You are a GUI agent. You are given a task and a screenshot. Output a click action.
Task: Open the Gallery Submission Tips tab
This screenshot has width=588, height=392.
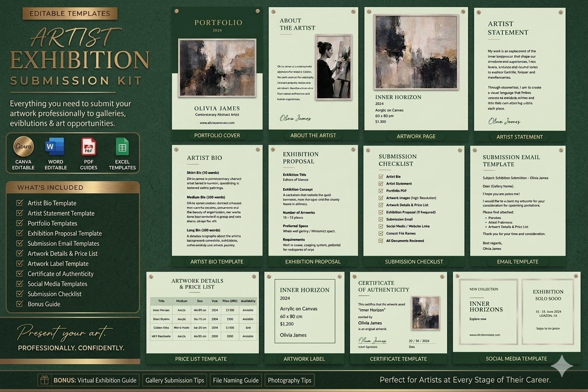[x=175, y=380]
